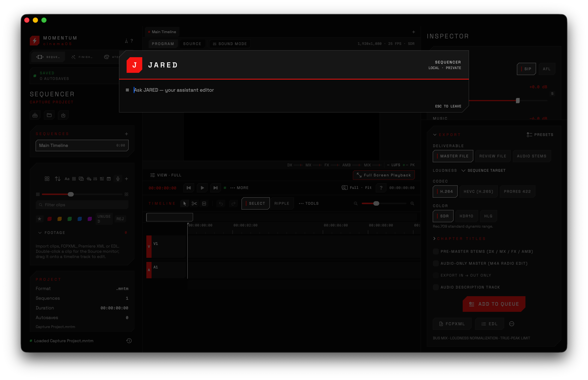Screen dimensions: 588x380
Task: Skip to the previous frame or start
Action: click(189, 188)
